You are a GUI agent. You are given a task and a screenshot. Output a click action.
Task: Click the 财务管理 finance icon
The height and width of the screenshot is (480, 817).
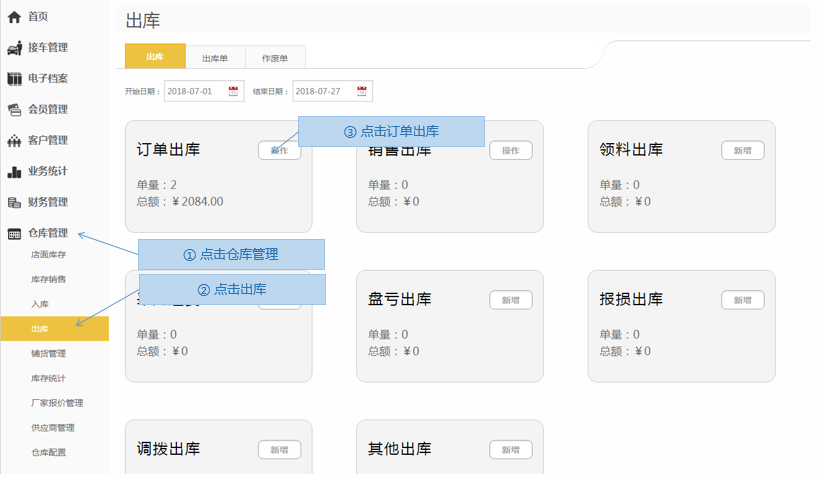click(14, 203)
